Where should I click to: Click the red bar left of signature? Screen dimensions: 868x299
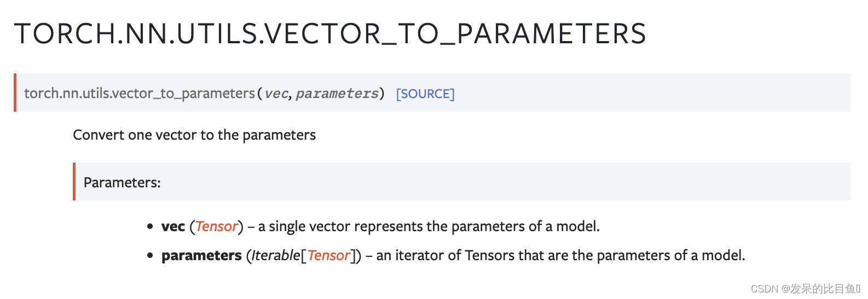[x=15, y=93]
